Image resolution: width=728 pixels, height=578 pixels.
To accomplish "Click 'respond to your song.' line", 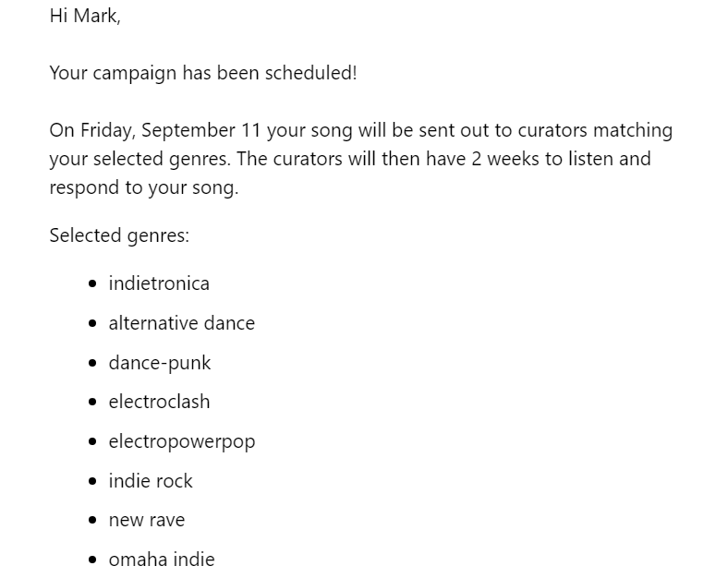I will [144, 187].
